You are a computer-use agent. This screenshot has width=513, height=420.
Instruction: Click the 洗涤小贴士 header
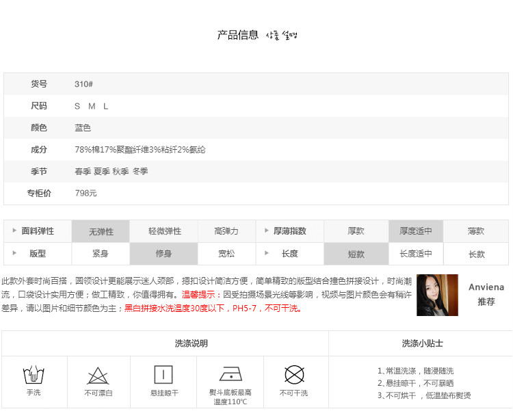[423, 343]
